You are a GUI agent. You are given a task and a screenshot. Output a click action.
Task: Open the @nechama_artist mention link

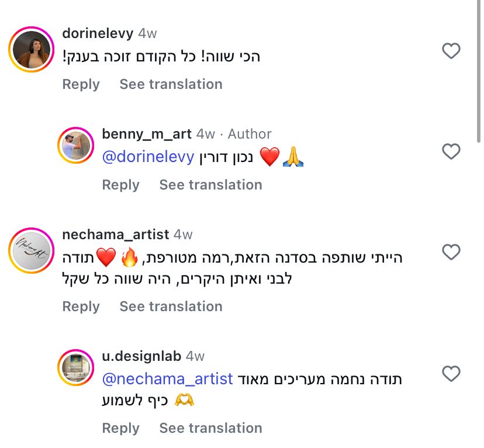(168, 379)
